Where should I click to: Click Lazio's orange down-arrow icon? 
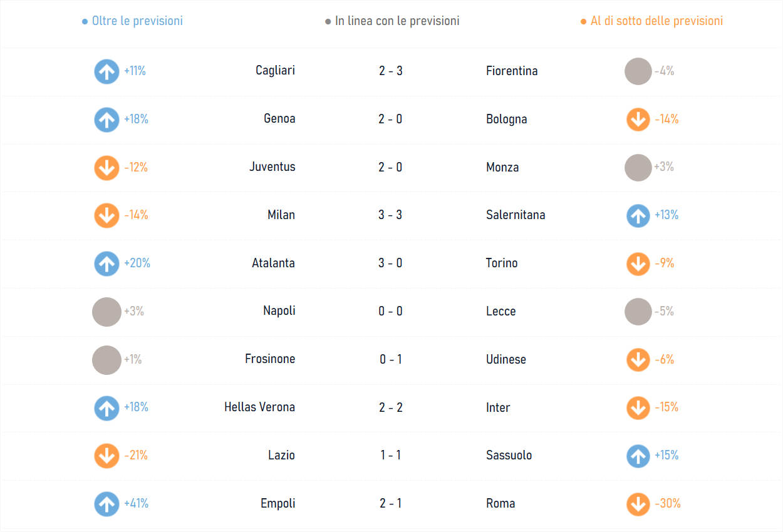click(x=106, y=456)
